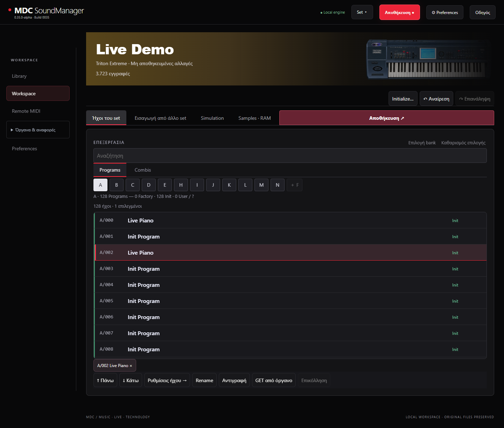This screenshot has width=504, height=428.
Task: Open Ρυθμίσεις ήχου → sound settings
Action: (167, 380)
